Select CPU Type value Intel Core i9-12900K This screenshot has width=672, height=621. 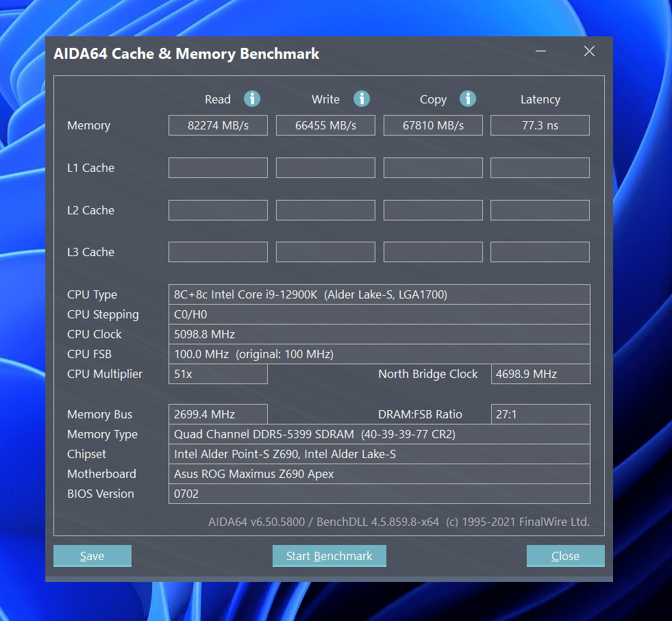379,294
